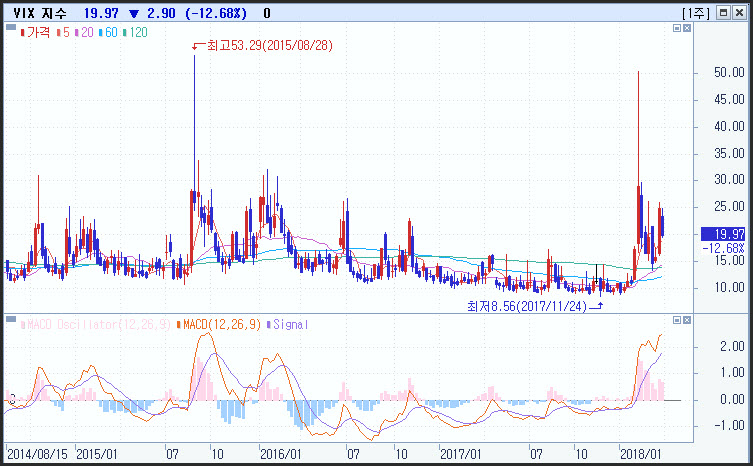This screenshot has height=466, width=753.
Task: Click the change value 2.90 in header
Action: click(161, 13)
